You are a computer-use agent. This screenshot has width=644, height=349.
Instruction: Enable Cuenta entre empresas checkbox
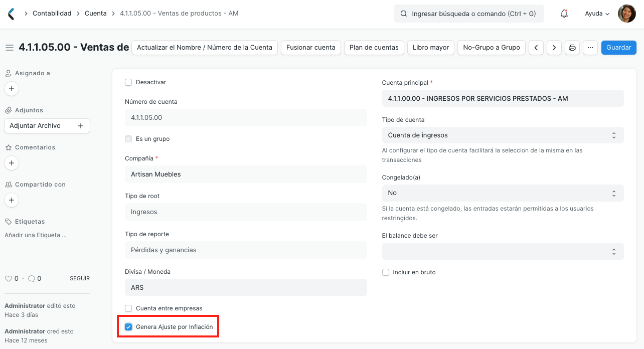coord(128,308)
